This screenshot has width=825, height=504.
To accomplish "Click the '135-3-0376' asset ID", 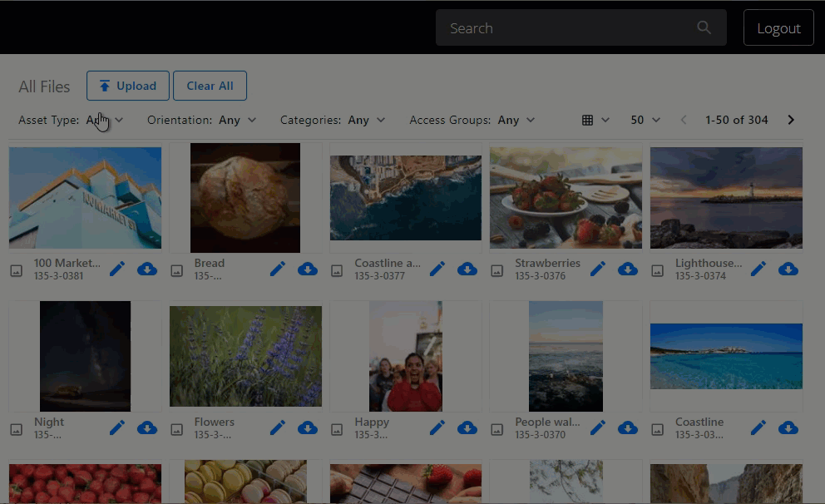I will click(541, 276).
